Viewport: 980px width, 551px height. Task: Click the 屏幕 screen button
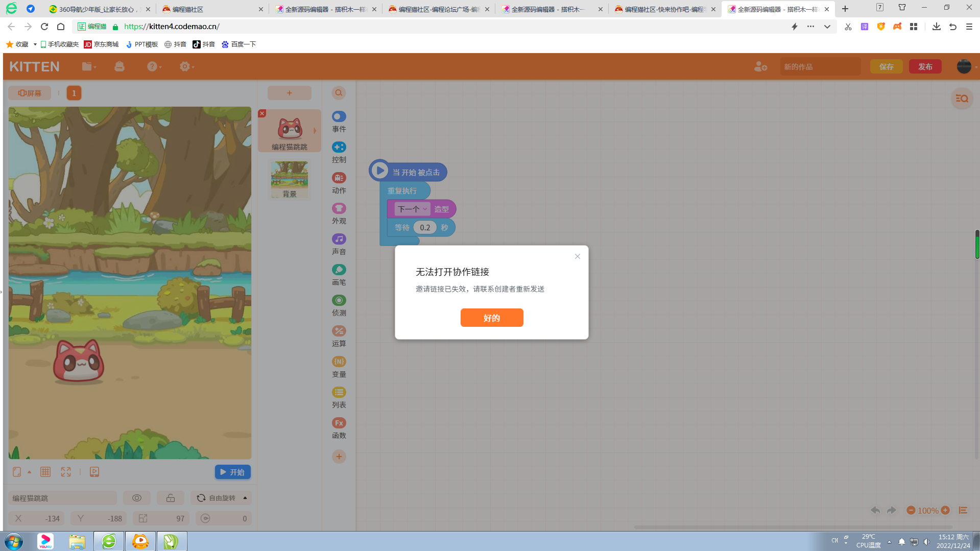coord(30,93)
